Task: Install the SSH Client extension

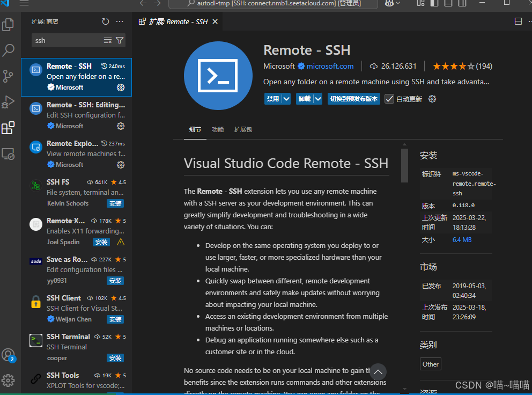Action: (115, 320)
